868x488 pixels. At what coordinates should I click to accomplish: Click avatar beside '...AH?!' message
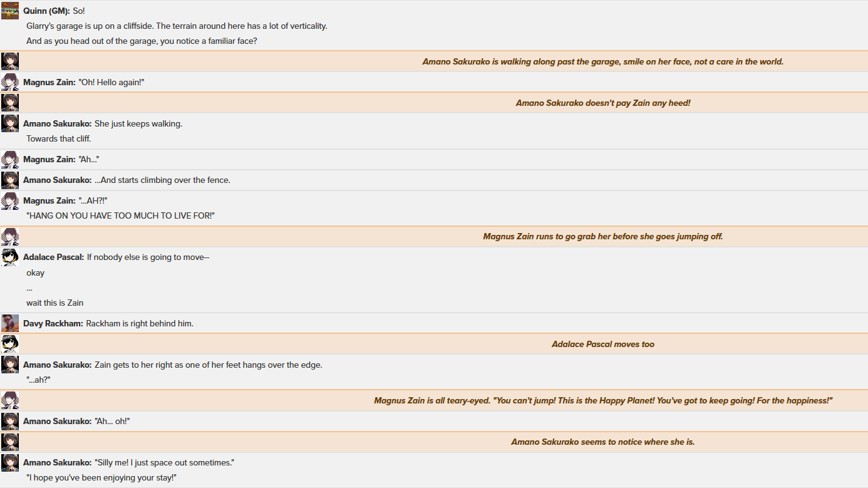[10, 200]
